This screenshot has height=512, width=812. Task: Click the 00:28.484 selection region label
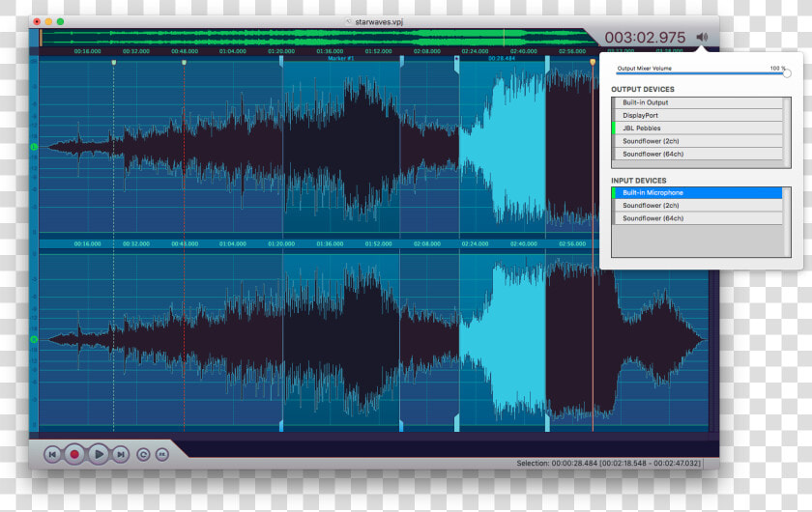[502, 59]
